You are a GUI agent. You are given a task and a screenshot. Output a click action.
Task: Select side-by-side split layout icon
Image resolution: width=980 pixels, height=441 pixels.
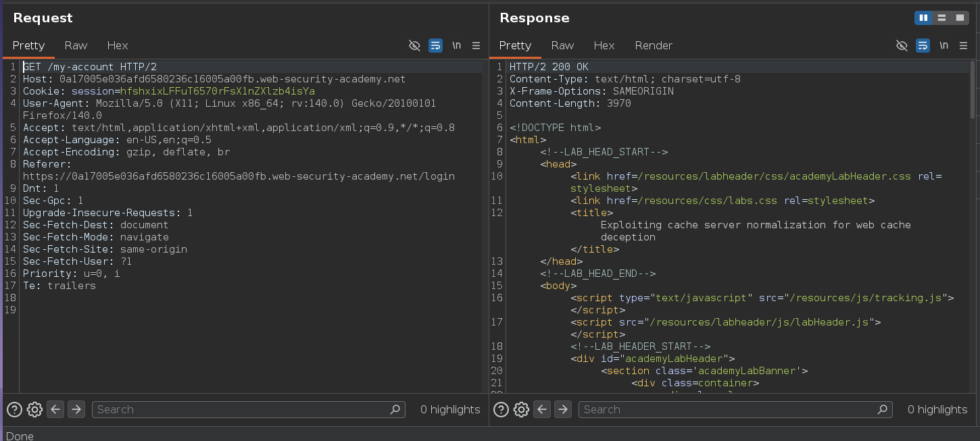(923, 18)
